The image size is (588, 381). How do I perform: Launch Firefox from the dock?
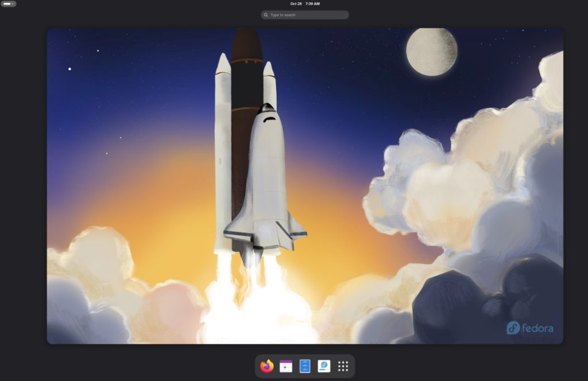266,366
